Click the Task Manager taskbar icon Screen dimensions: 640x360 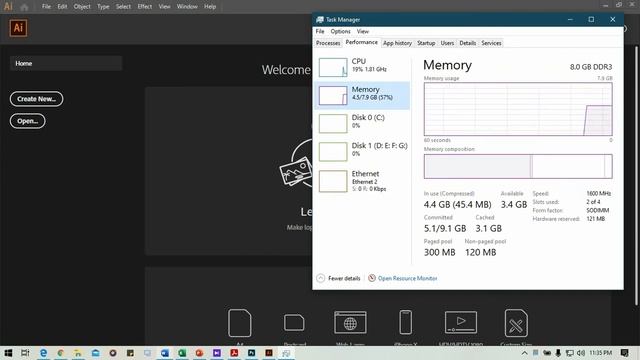click(286, 353)
